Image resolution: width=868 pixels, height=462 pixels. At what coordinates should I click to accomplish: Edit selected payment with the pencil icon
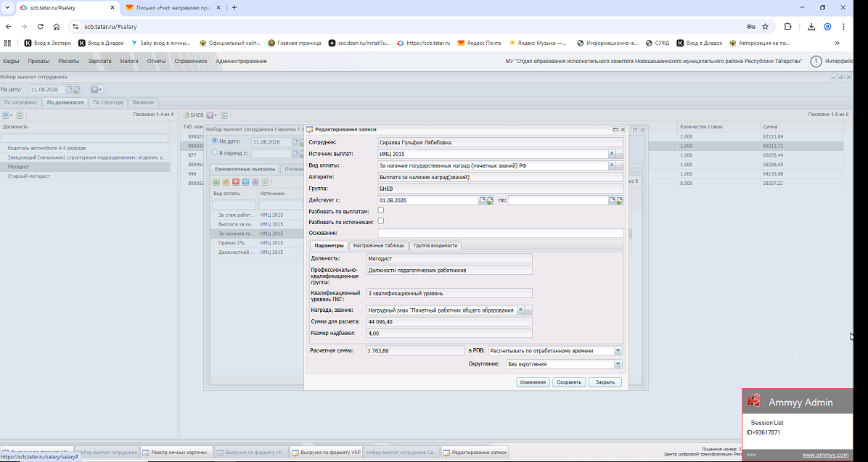click(226, 181)
